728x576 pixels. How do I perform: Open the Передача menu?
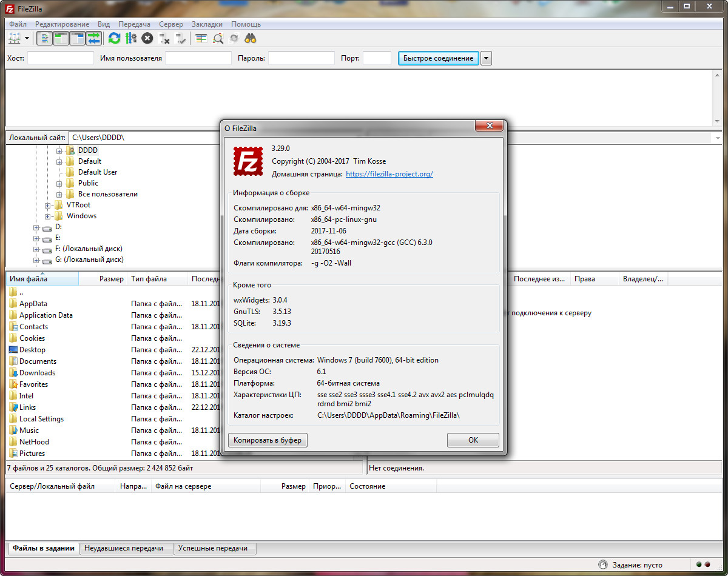point(135,24)
